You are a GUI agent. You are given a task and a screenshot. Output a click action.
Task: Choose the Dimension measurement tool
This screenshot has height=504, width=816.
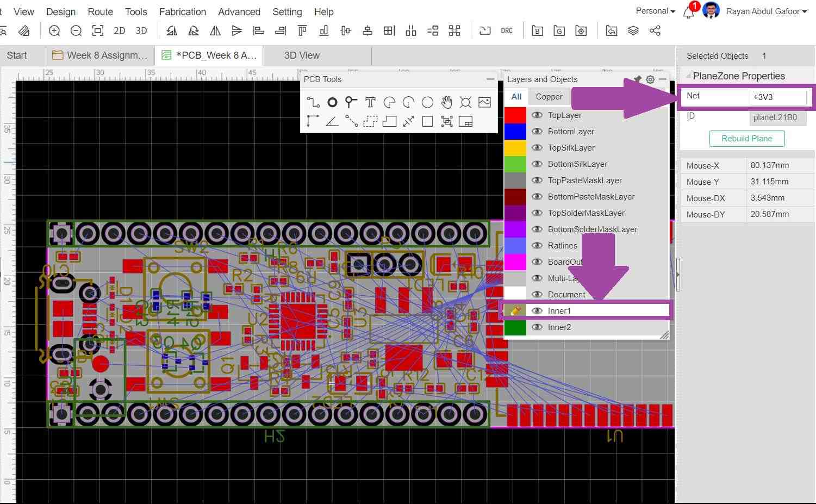tap(408, 121)
